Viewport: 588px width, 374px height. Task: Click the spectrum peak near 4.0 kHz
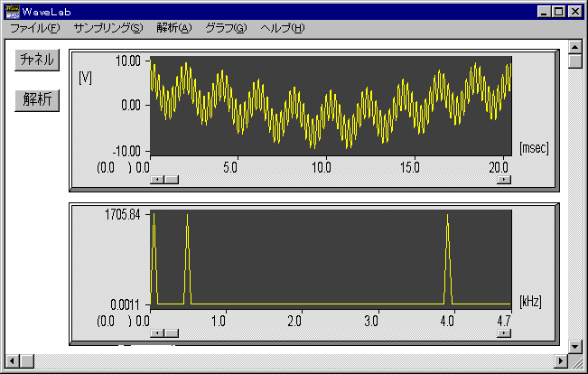coord(448,259)
